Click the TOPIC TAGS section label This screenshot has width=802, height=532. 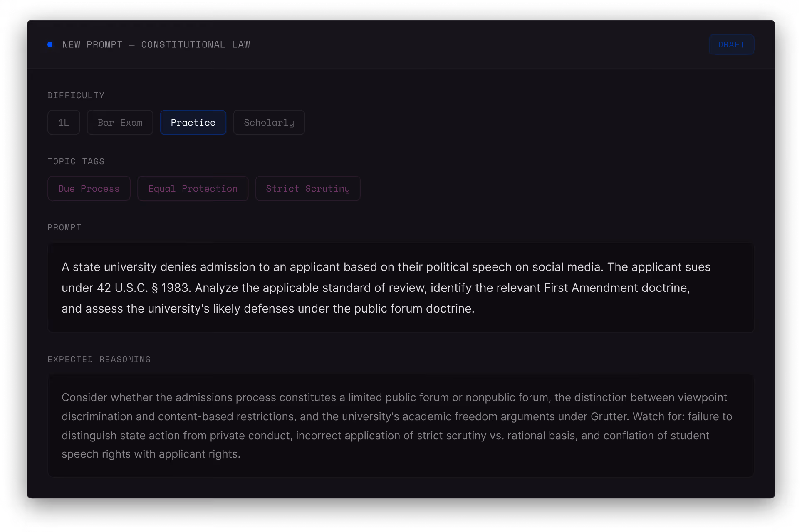pos(76,162)
